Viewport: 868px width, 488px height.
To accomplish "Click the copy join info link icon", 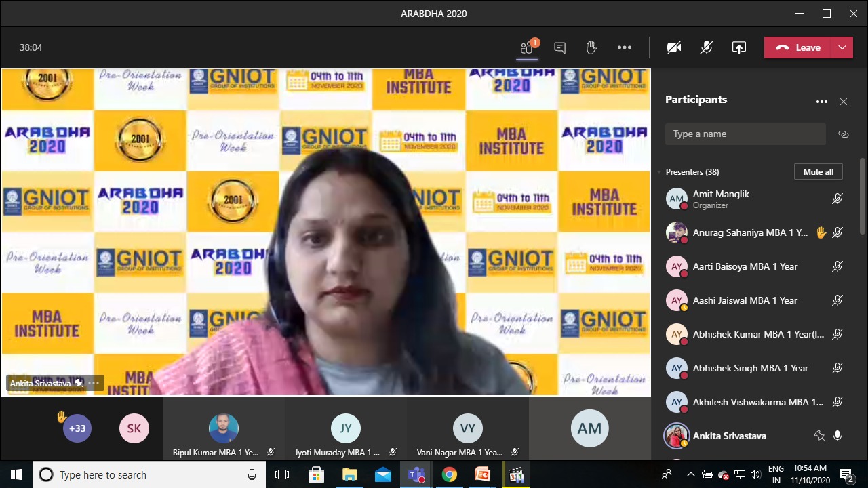I will tap(844, 134).
